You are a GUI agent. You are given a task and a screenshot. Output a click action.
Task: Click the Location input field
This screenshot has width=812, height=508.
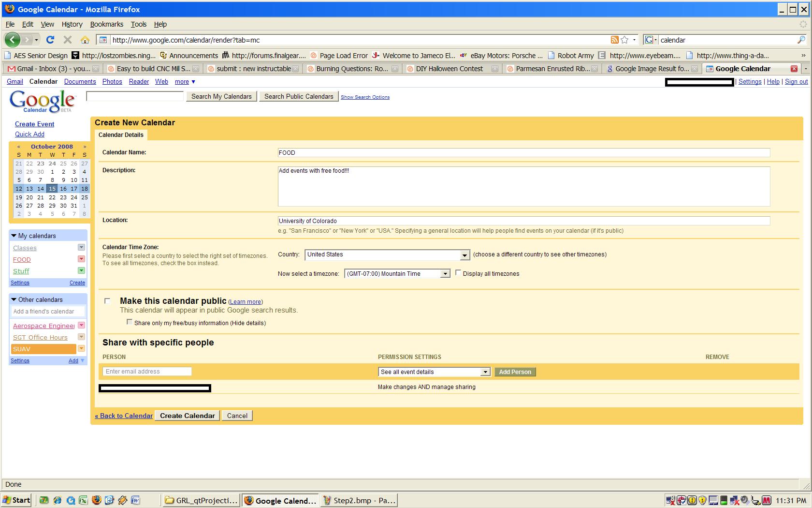524,221
